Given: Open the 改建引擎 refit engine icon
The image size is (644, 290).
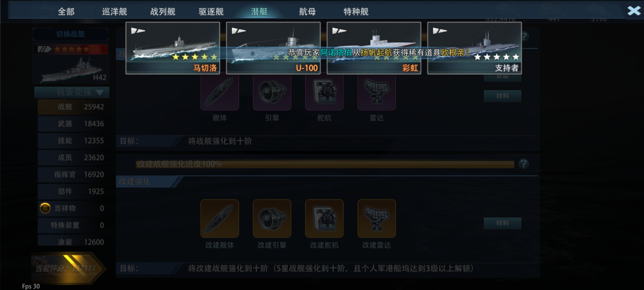Looking at the screenshot, I should click(272, 218).
